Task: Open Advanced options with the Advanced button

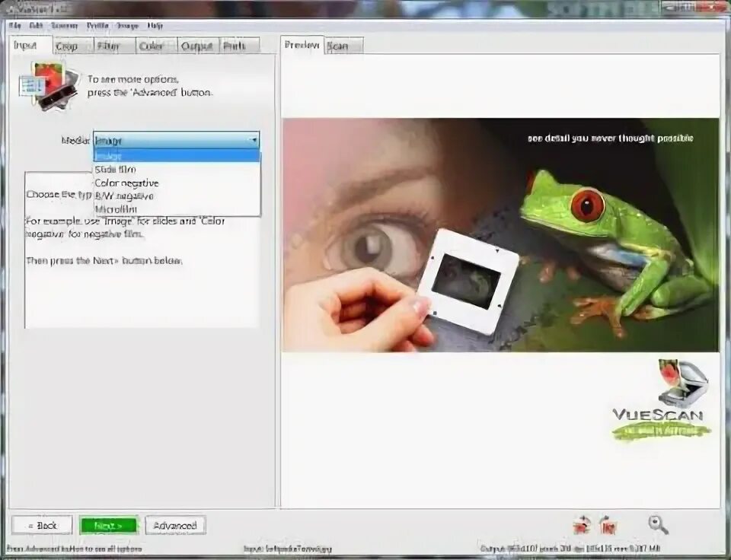Action: pyautogui.click(x=177, y=525)
